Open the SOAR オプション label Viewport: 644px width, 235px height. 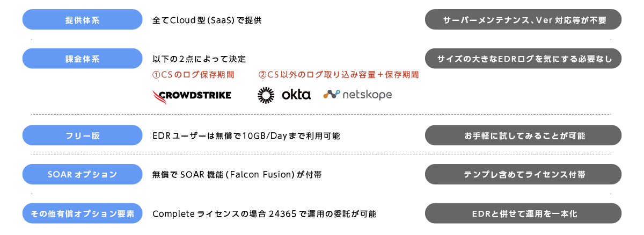click(82, 174)
